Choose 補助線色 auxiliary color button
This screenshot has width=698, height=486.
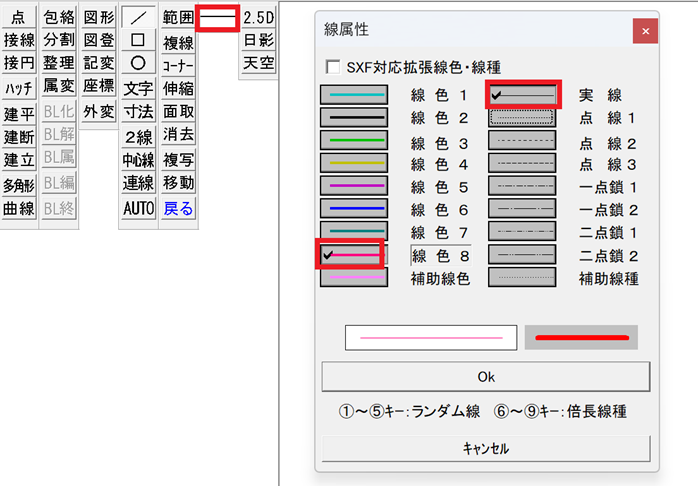(x=354, y=277)
